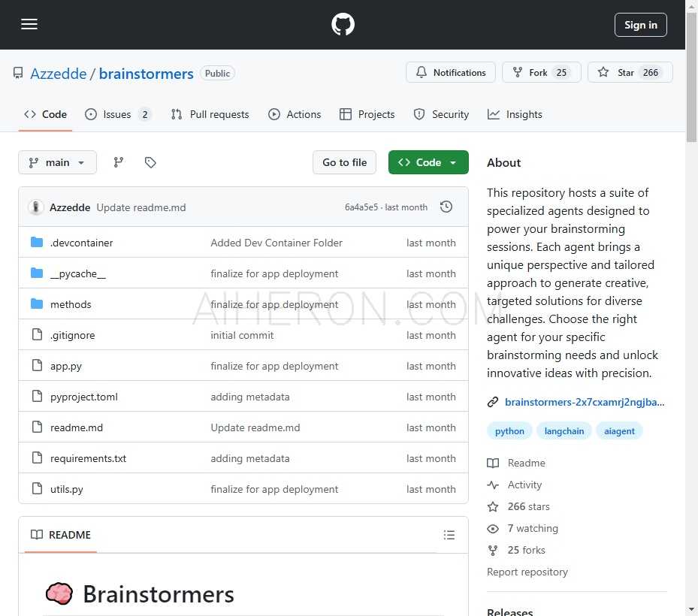Open the tags icon in the toolbar
Screen dimensions: 698x616
150,162
